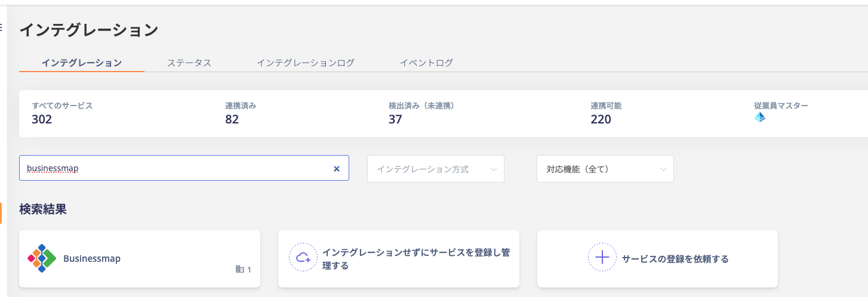Click the Businessmap logo icon
Screen dimensions: 868x297
42,259
